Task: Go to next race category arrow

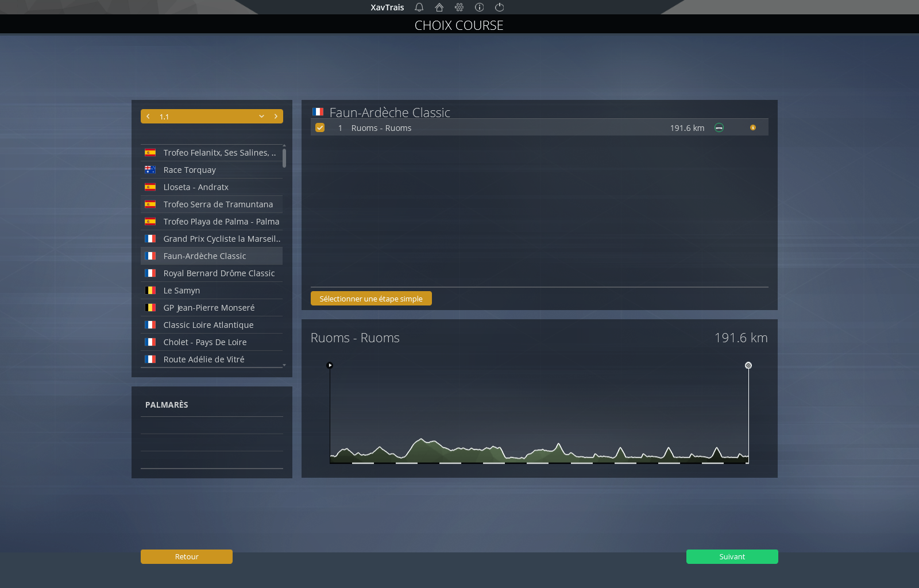Action: click(276, 117)
